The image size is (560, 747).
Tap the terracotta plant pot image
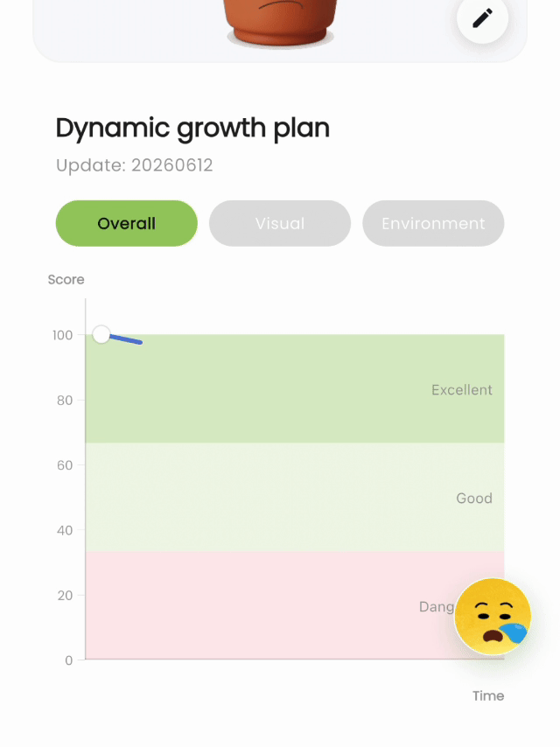click(281, 23)
